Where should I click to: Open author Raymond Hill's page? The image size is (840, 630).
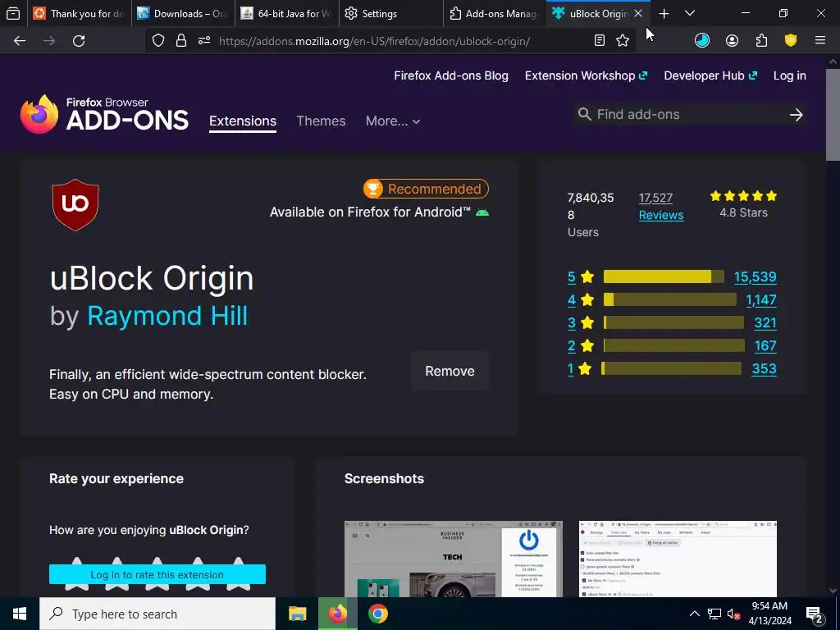click(x=167, y=316)
